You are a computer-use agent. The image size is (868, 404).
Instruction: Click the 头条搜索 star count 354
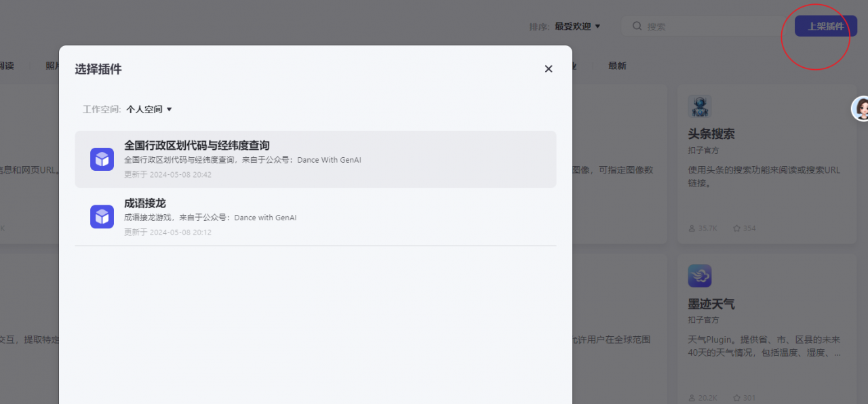(745, 228)
